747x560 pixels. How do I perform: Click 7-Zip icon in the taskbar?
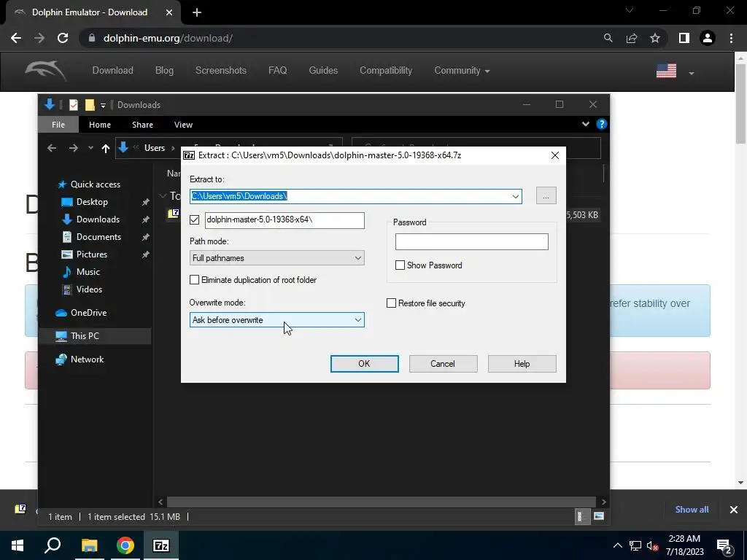pyautogui.click(x=161, y=545)
